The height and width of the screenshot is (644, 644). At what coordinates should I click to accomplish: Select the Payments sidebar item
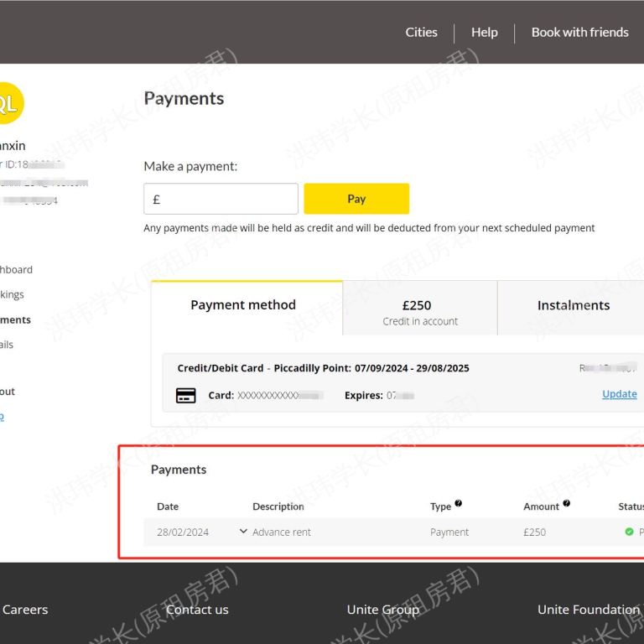[15, 319]
